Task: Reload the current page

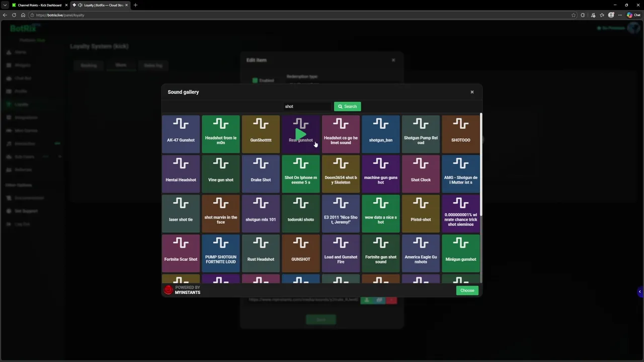Action: click(x=14, y=15)
